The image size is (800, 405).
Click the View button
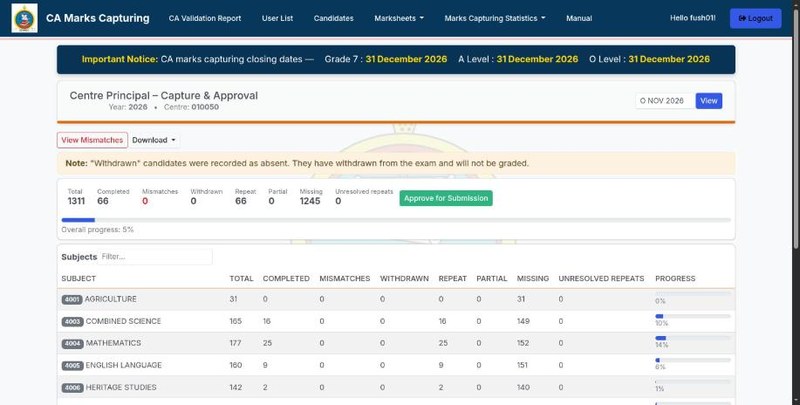coord(709,100)
